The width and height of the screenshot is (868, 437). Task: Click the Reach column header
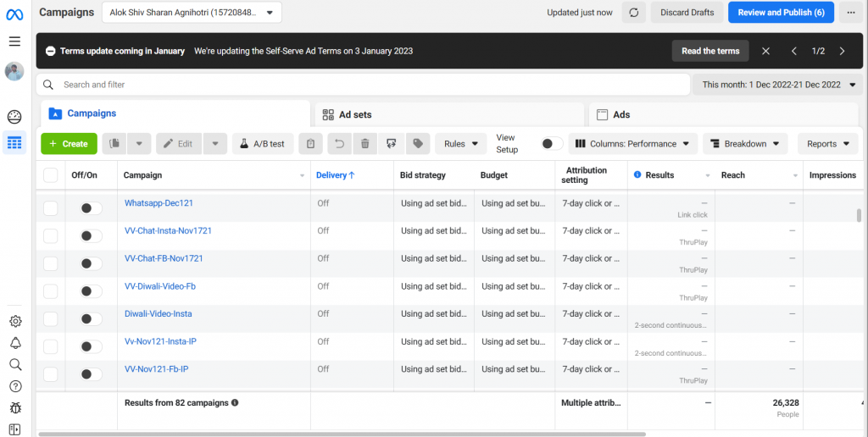point(733,174)
